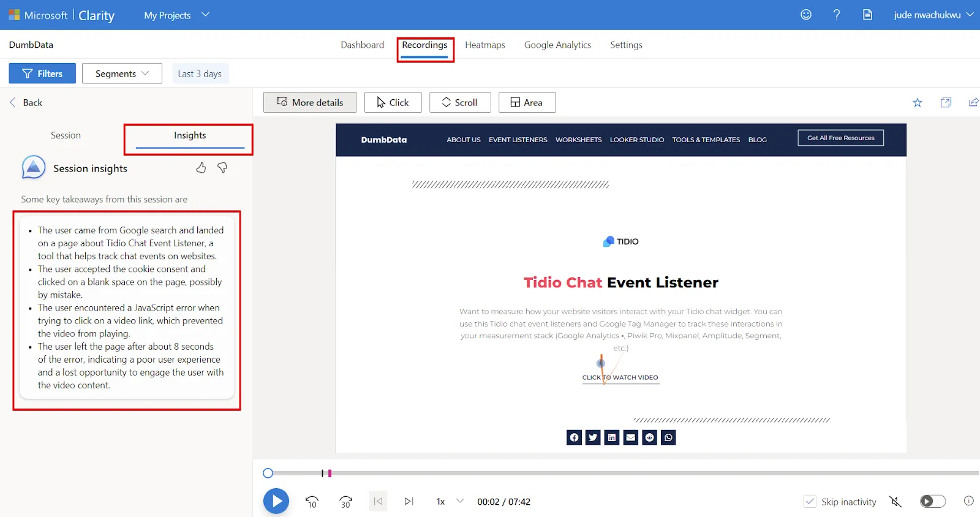Open EVENT LISTENERS in the DumbData nav
This screenshot has width=980, height=517.
(x=518, y=140)
